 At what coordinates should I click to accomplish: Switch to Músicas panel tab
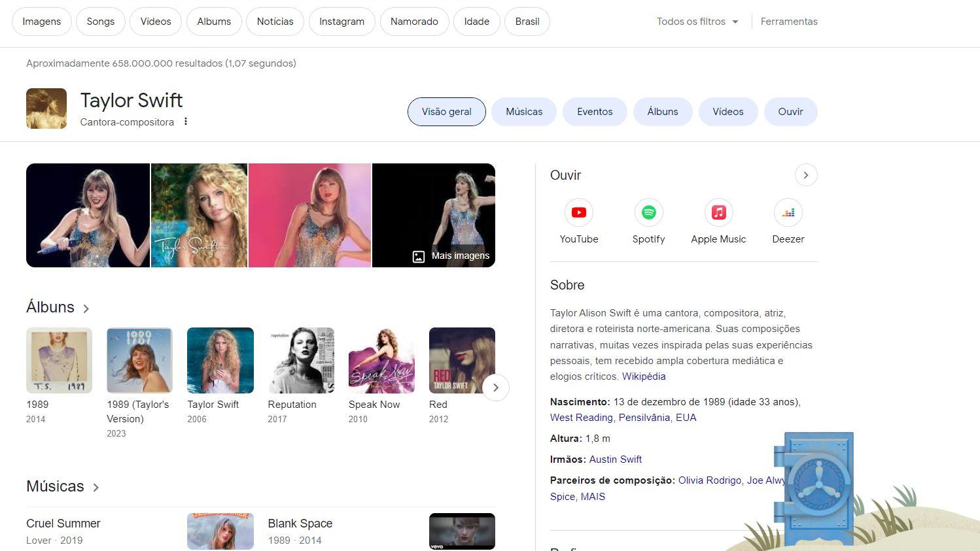point(524,112)
